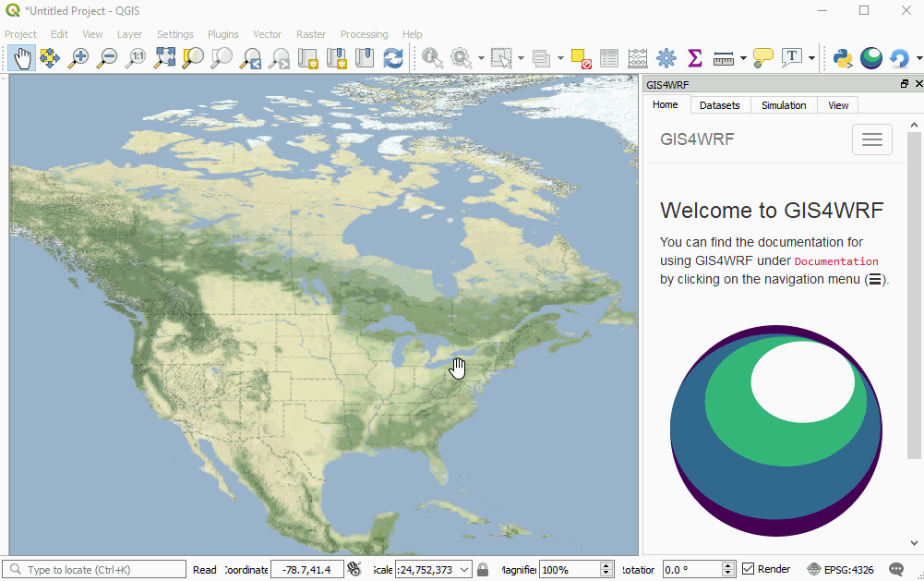Close the GIS4WRF dock panel

(x=918, y=84)
